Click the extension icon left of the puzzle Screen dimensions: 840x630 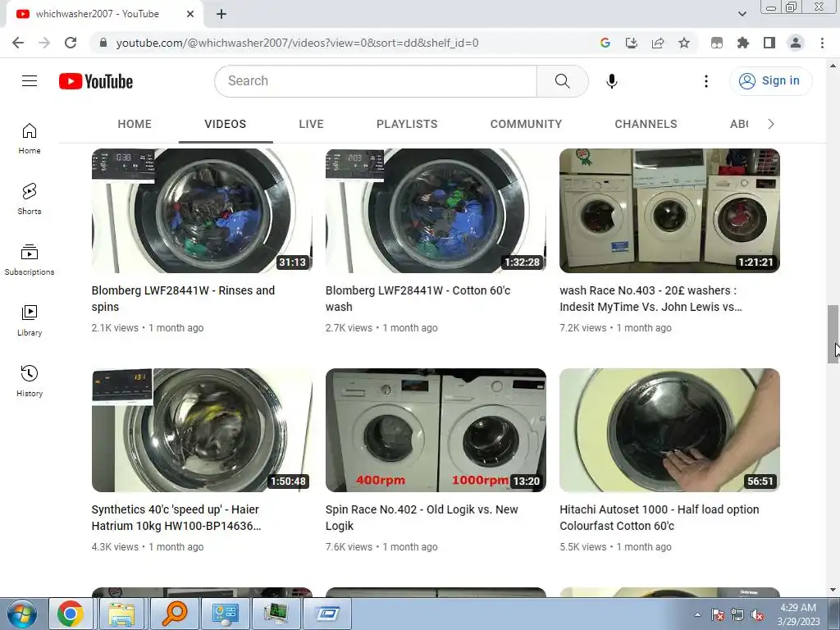pyautogui.click(x=717, y=43)
